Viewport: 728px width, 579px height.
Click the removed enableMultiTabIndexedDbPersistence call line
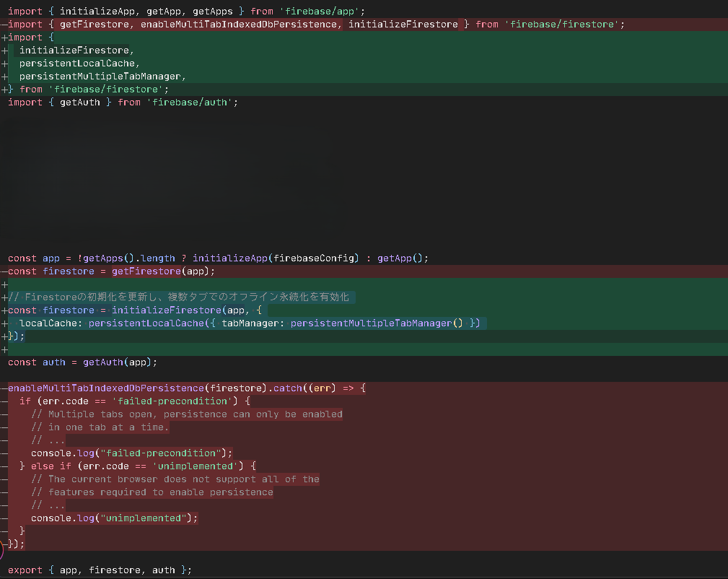pyautogui.click(x=186, y=388)
